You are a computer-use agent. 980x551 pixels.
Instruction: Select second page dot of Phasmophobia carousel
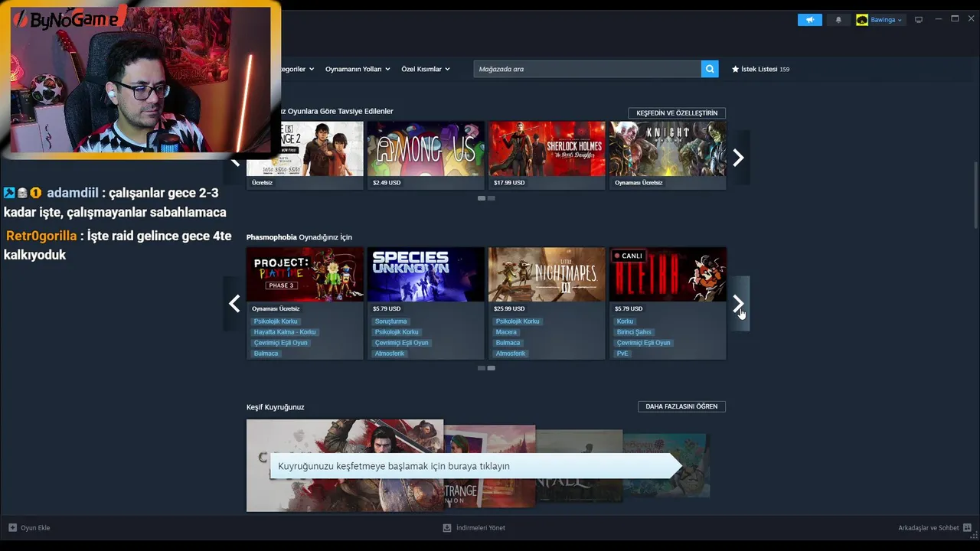pyautogui.click(x=491, y=368)
